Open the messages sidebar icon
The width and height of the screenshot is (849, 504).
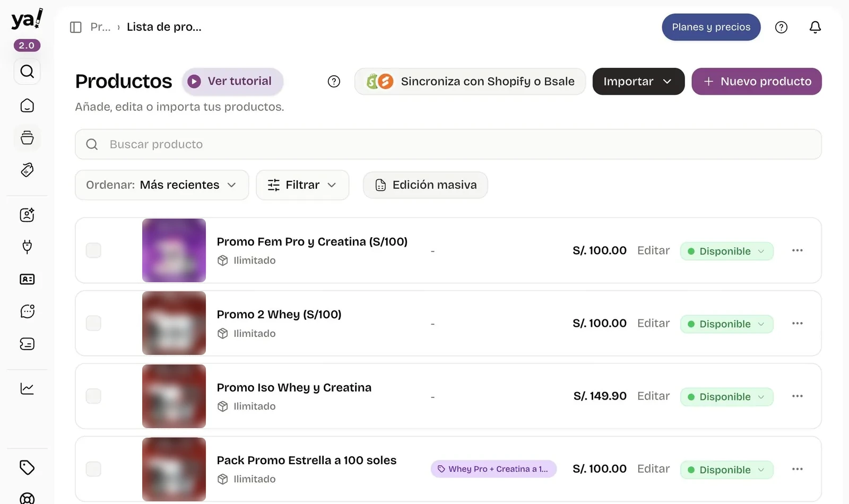[27, 344]
